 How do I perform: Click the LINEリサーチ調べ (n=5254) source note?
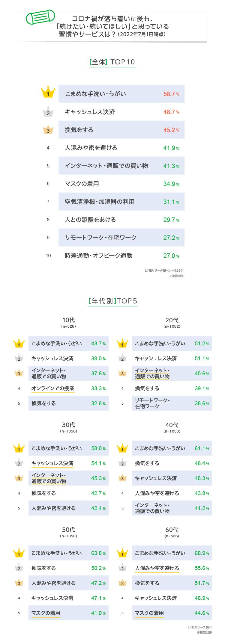point(164,270)
